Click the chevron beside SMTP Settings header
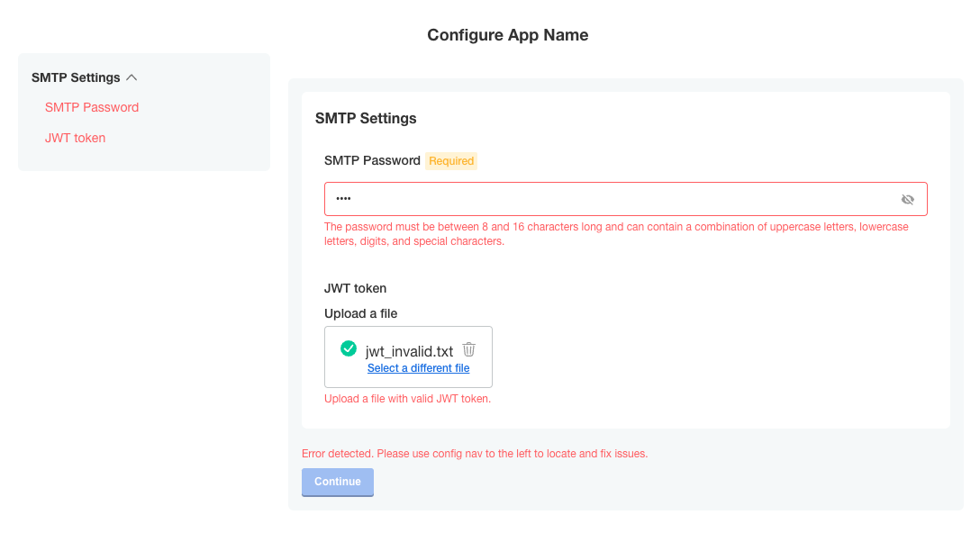The width and height of the screenshot is (980, 560). [x=132, y=77]
